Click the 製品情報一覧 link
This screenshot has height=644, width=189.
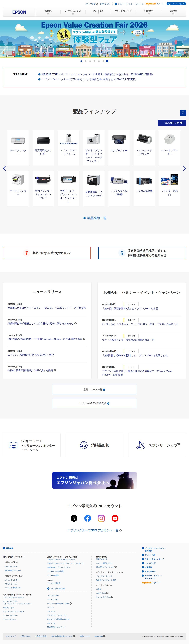[95, 218]
